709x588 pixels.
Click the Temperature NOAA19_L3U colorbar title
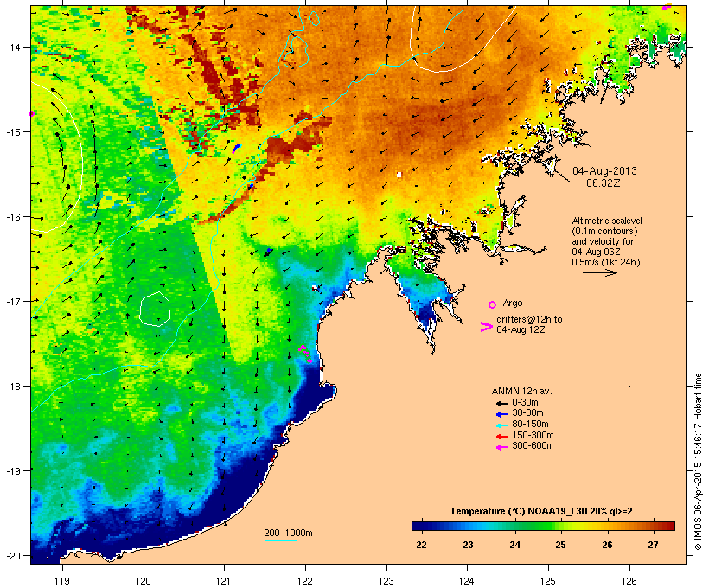tap(541, 511)
